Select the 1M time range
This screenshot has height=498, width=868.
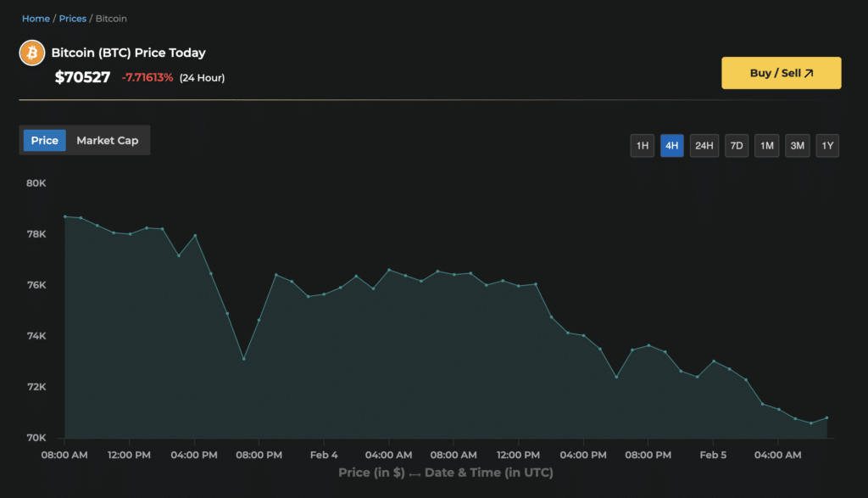(766, 146)
